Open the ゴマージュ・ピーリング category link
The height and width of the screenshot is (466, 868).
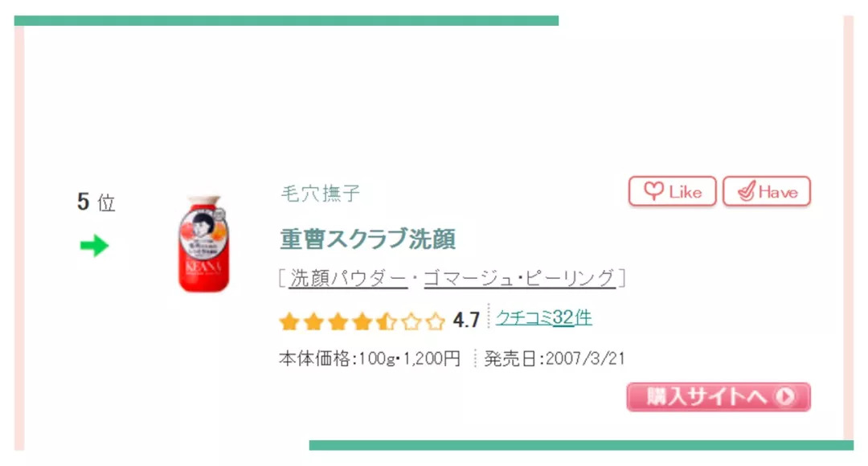click(520, 278)
